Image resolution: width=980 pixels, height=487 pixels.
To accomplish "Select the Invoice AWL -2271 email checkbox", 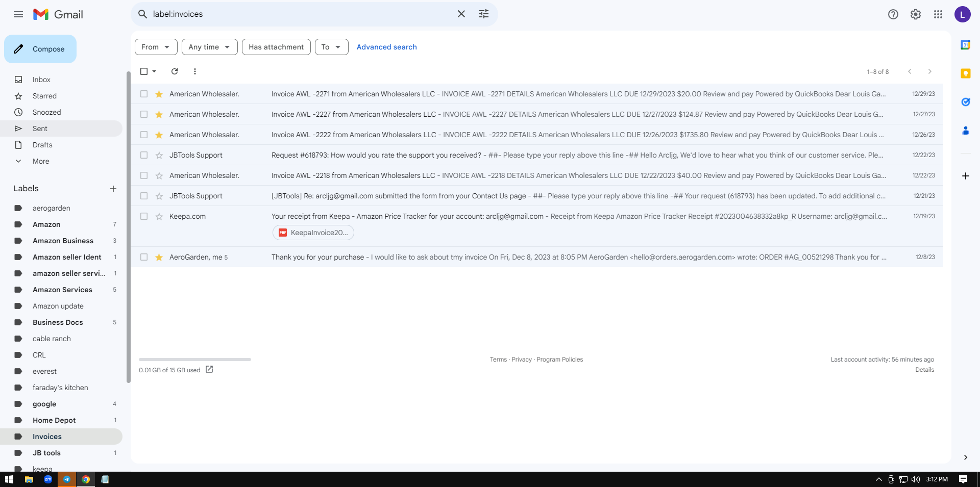I will 144,94.
